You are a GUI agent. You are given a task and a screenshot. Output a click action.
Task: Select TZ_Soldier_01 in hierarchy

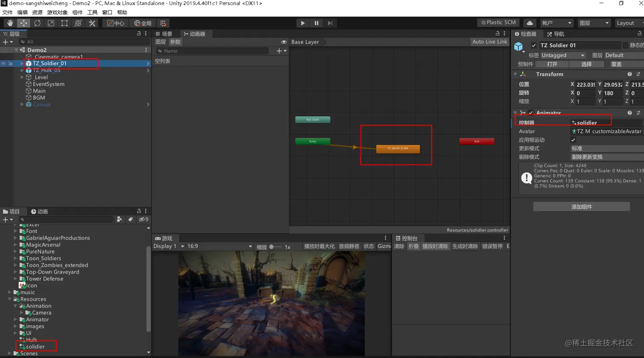tap(49, 63)
